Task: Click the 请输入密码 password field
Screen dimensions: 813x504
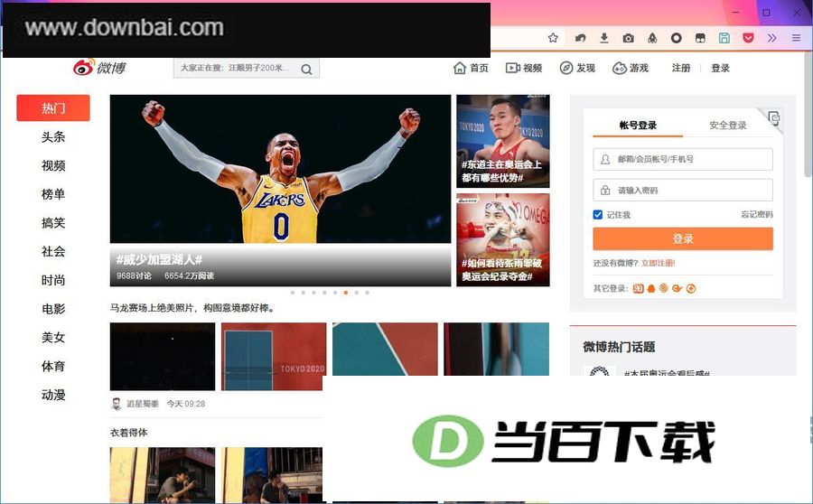Action: pos(683,191)
